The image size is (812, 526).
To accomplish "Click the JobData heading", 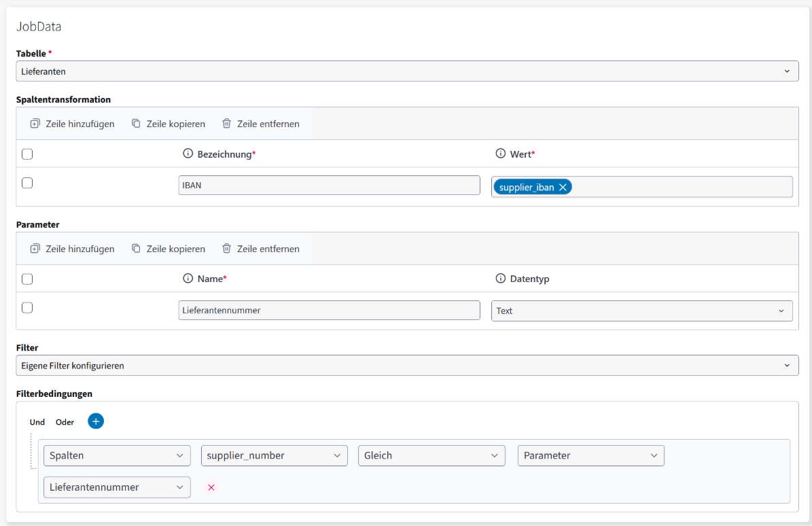I will coord(39,27).
